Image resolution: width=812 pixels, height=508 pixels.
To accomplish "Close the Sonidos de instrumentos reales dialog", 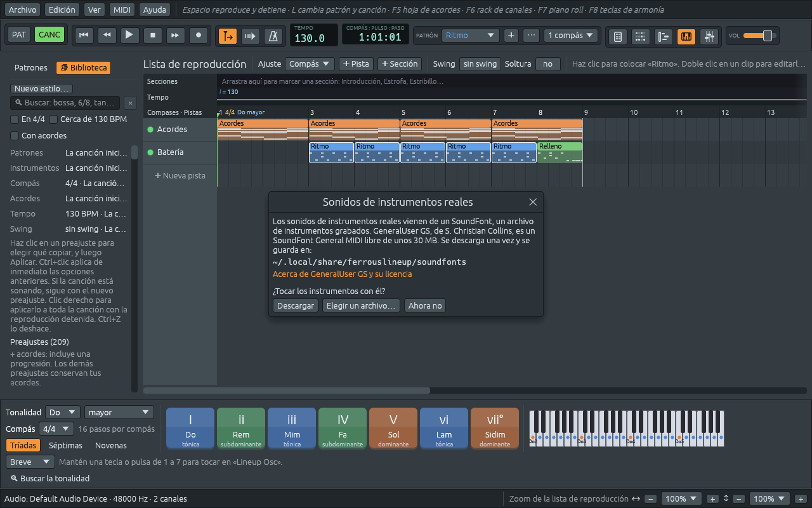I will point(533,202).
